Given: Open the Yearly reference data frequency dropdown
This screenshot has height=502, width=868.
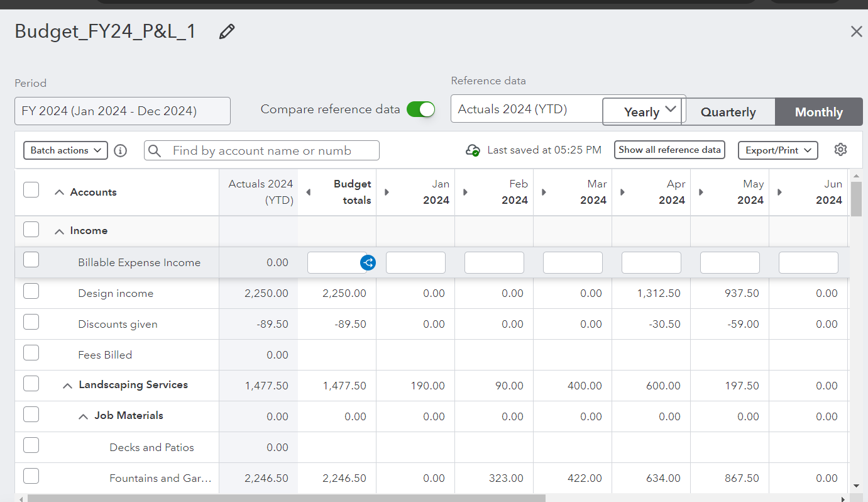Looking at the screenshot, I should [642, 111].
